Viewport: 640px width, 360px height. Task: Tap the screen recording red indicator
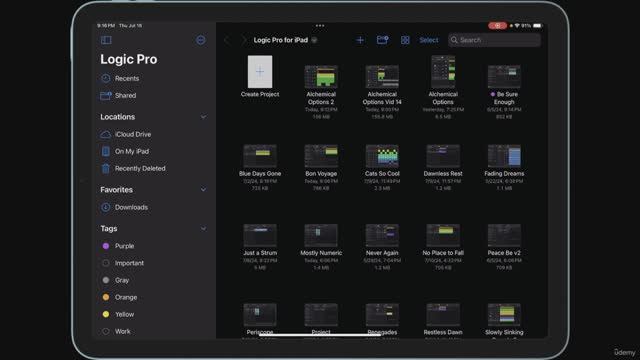pos(497,26)
